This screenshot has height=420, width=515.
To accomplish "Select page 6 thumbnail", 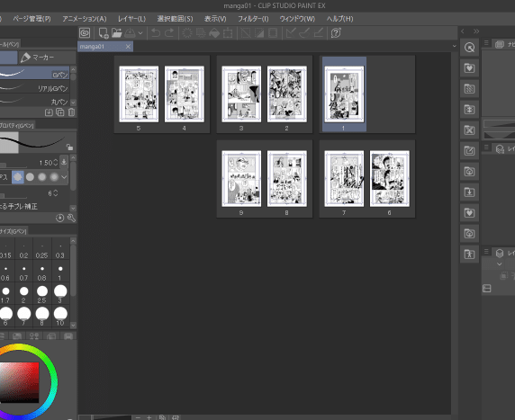I will click(390, 179).
